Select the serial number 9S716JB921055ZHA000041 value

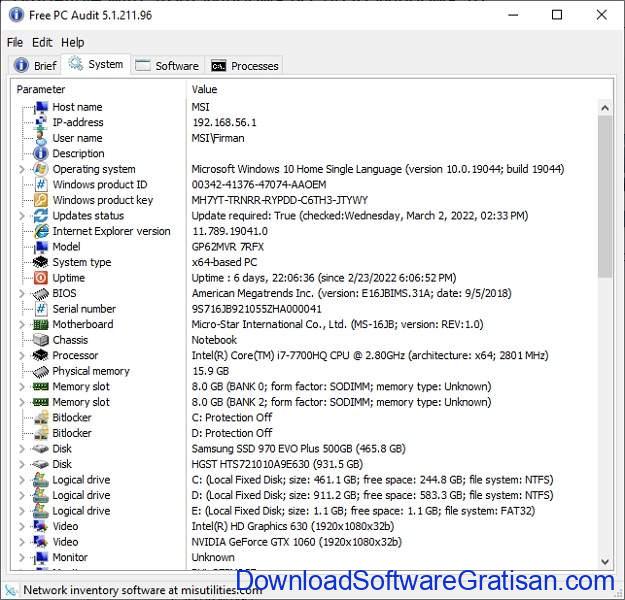pos(256,309)
